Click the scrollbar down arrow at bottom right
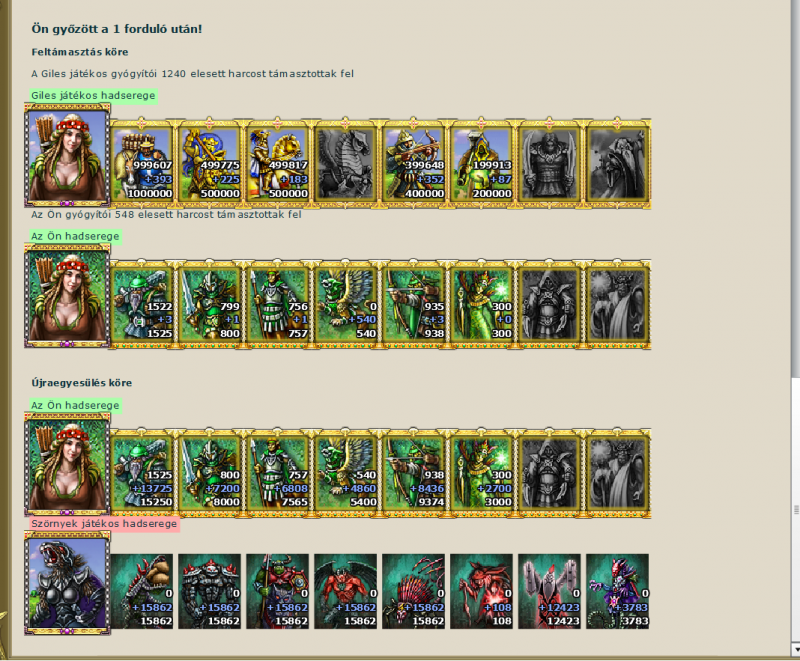Viewport: 800px width, 661px height. coord(795,650)
